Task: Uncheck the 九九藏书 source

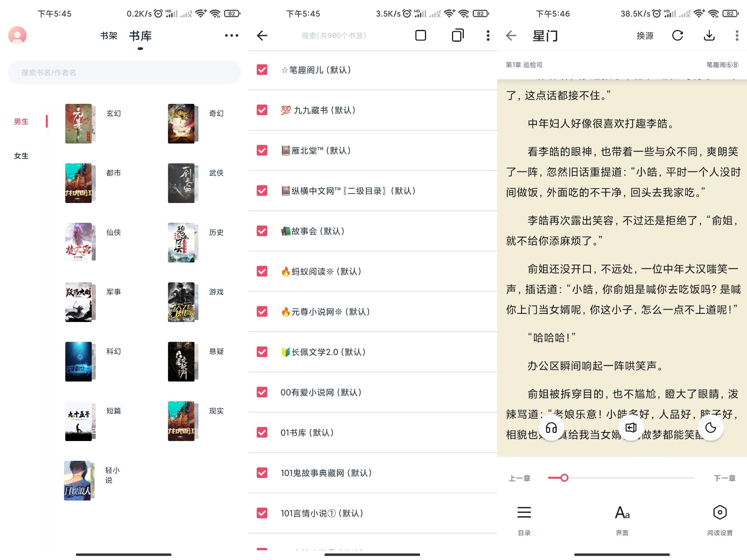Action: (262, 110)
